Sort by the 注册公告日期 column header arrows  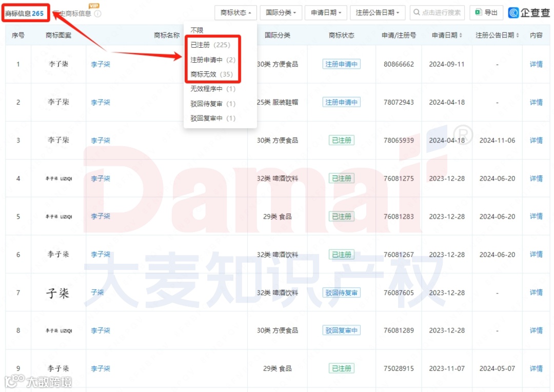coord(518,35)
